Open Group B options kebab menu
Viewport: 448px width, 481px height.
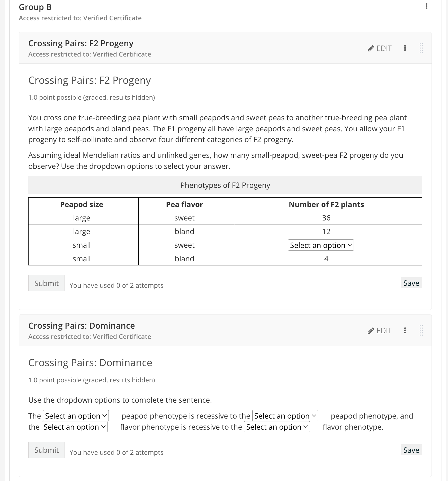(426, 6)
